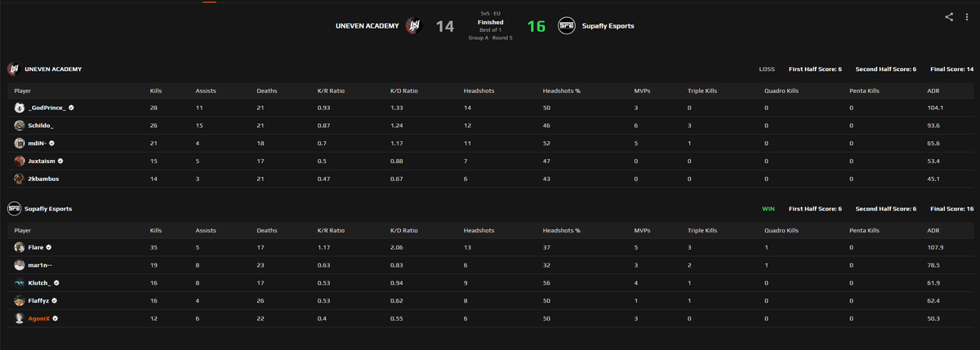Screen dimensions: 980x350
Task: Open mdiN-'s avatar
Action: pos(20,143)
